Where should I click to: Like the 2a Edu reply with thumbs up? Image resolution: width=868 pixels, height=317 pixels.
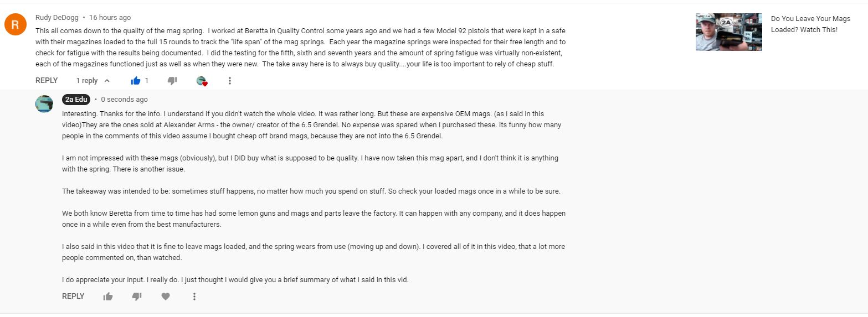pyautogui.click(x=108, y=297)
